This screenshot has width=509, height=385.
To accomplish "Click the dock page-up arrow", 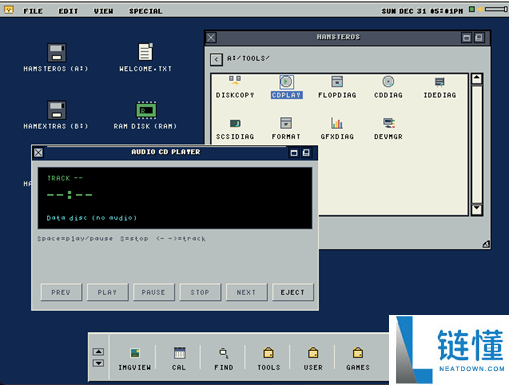I will [x=98, y=352].
